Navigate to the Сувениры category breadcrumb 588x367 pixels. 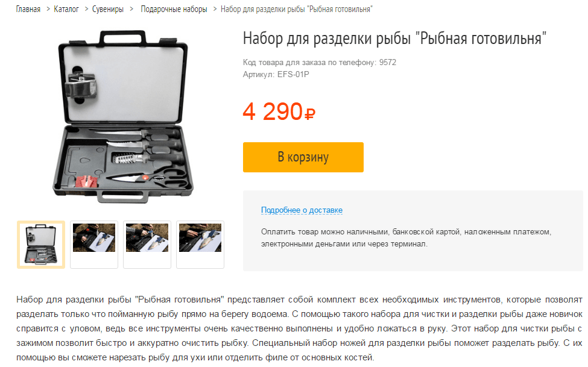108,9
